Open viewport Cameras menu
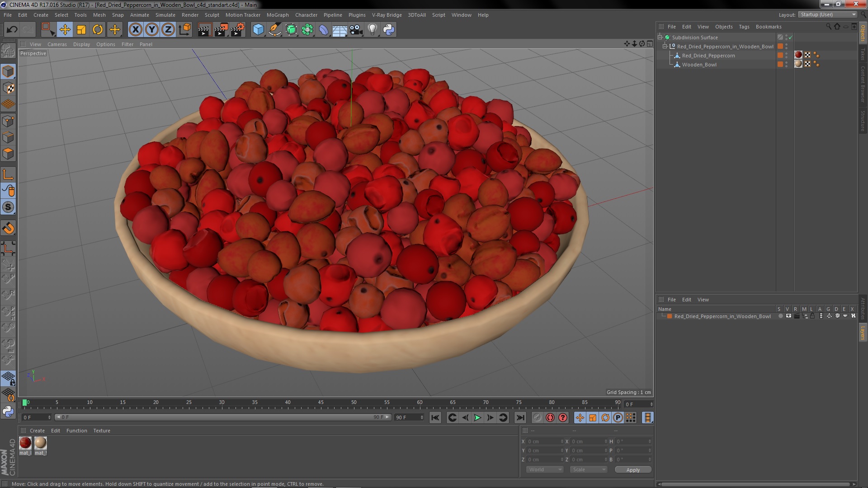868x488 pixels. click(57, 44)
